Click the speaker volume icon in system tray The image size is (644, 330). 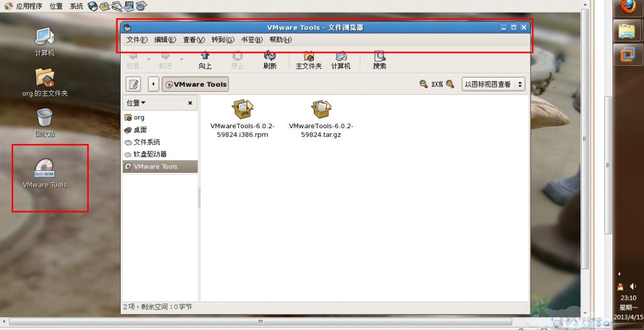click(x=633, y=286)
